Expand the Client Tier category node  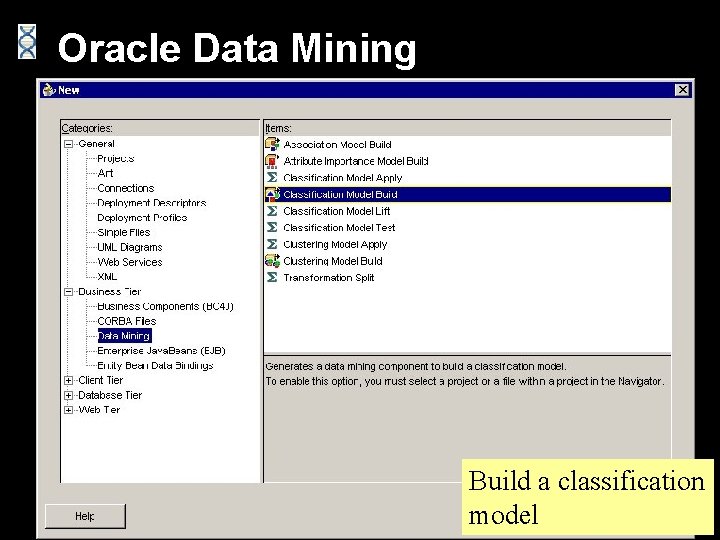[x=68, y=380]
